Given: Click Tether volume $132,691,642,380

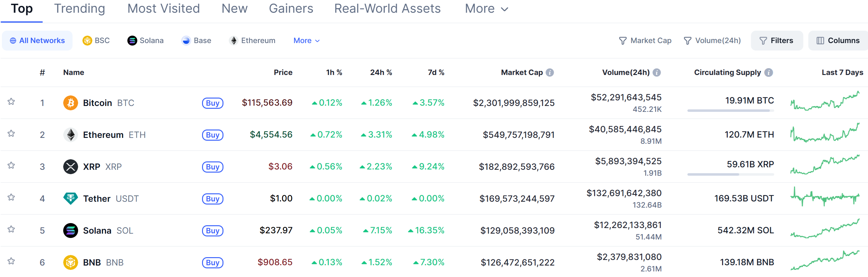Looking at the screenshot, I should click(624, 193).
